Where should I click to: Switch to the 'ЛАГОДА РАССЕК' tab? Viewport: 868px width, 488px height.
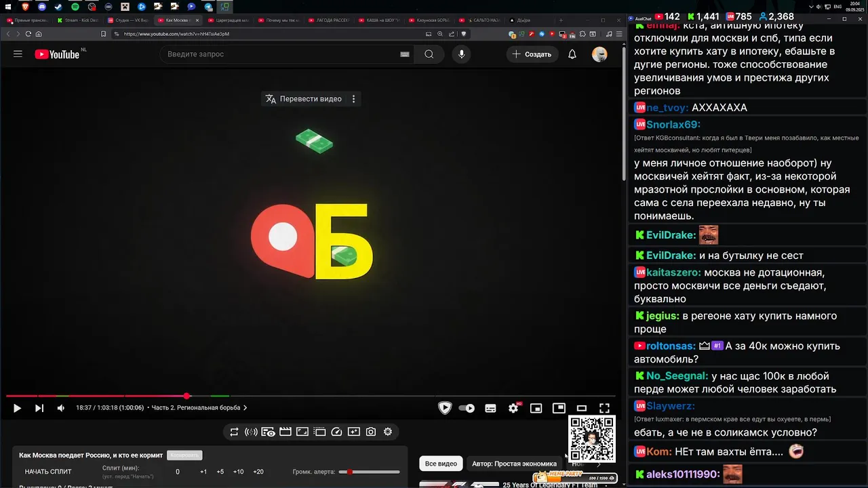point(328,20)
